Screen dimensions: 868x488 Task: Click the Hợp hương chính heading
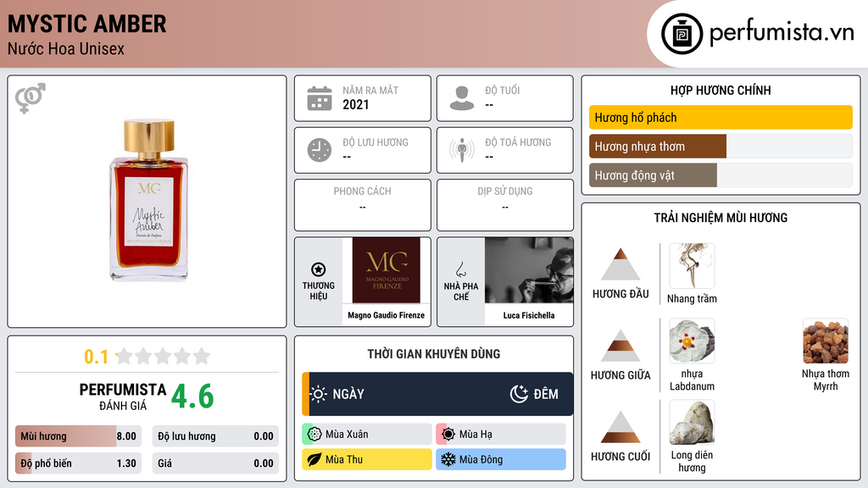click(721, 90)
